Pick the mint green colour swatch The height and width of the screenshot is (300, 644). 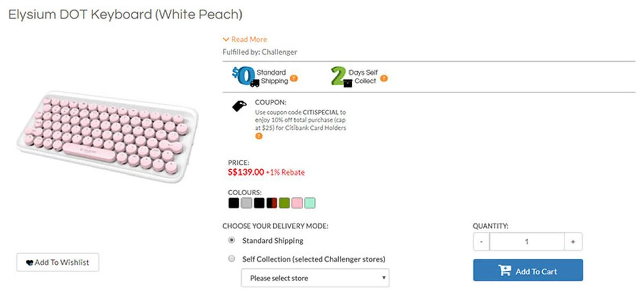tap(310, 203)
